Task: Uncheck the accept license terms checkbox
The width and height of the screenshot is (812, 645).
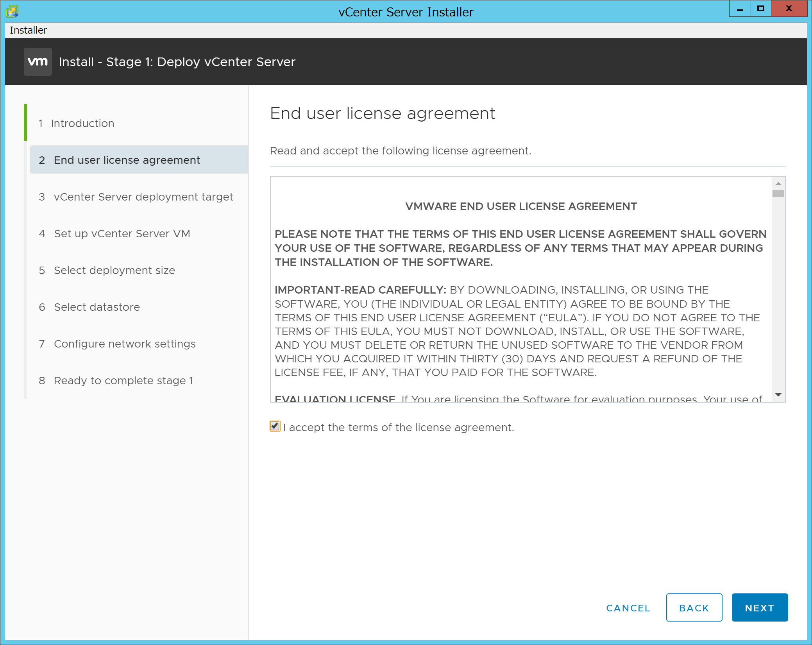Action: tap(275, 426)
